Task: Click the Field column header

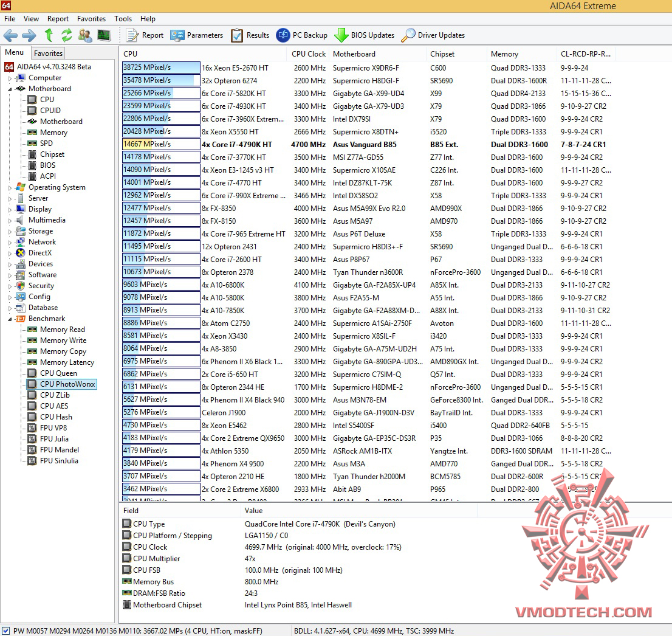Action: click(180, 511)
